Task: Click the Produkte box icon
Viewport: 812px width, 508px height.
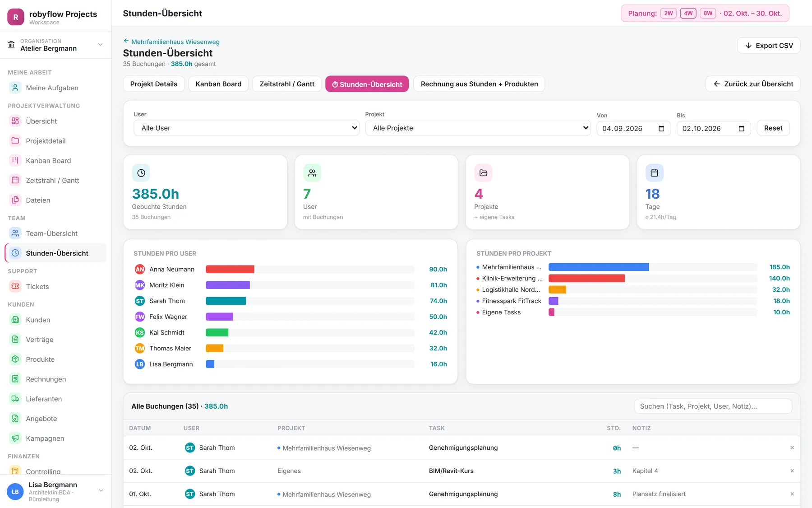Action: pyautogui.click(x=15, y=359)
